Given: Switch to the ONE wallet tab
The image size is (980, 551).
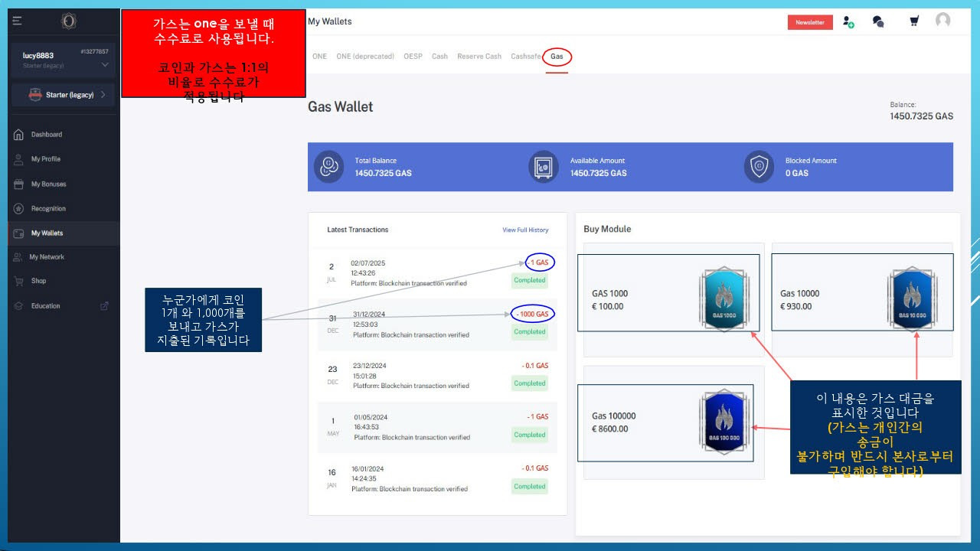Looking at the screenshot, I should pyautogui.click(x=319, y=57).
